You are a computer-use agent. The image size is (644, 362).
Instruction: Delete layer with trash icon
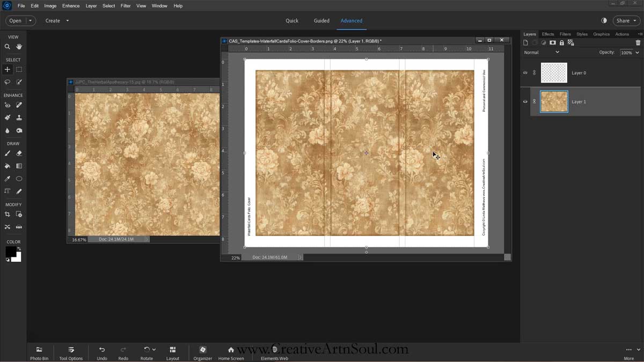coord(638,42)
